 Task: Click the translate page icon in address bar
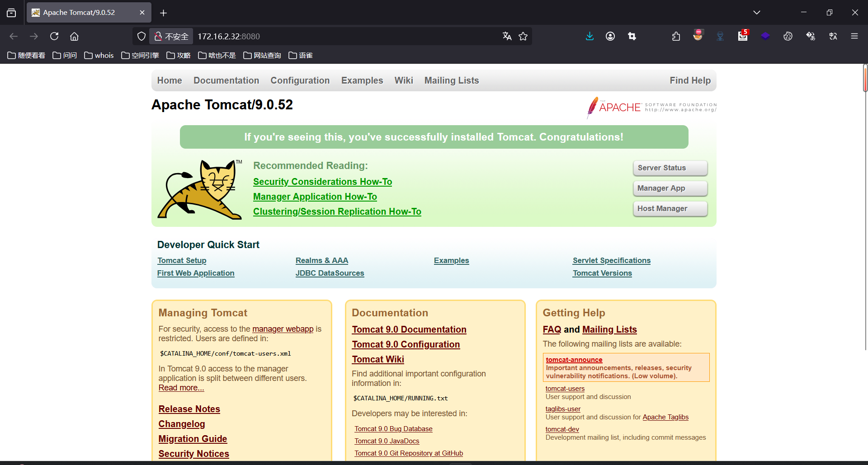coord(507,36)
